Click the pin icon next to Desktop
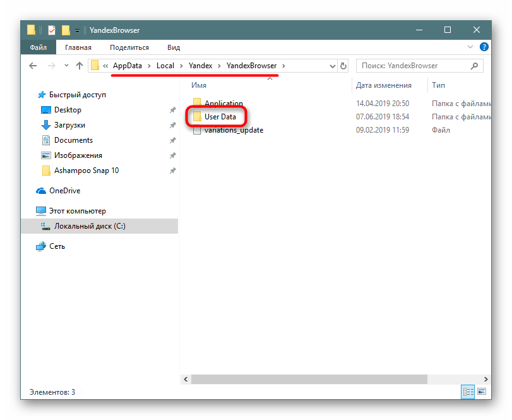Screen dimensions: 512x420 click(173, 110)
